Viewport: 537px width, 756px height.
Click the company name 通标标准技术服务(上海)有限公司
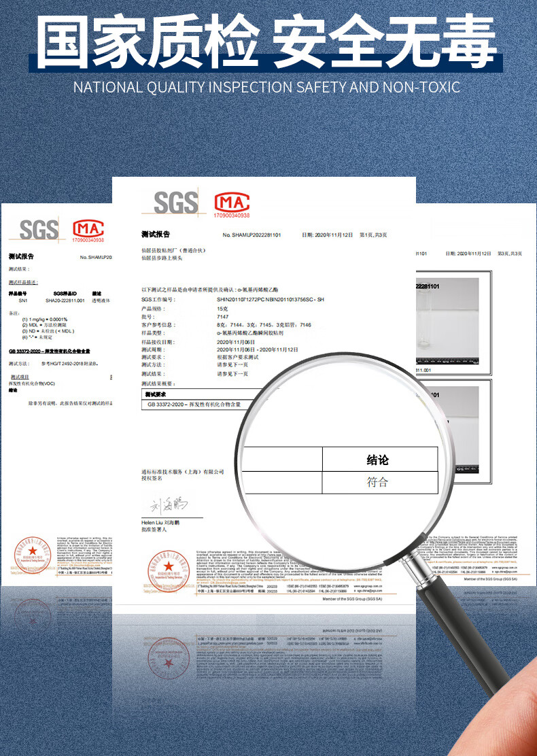[183, 471]
